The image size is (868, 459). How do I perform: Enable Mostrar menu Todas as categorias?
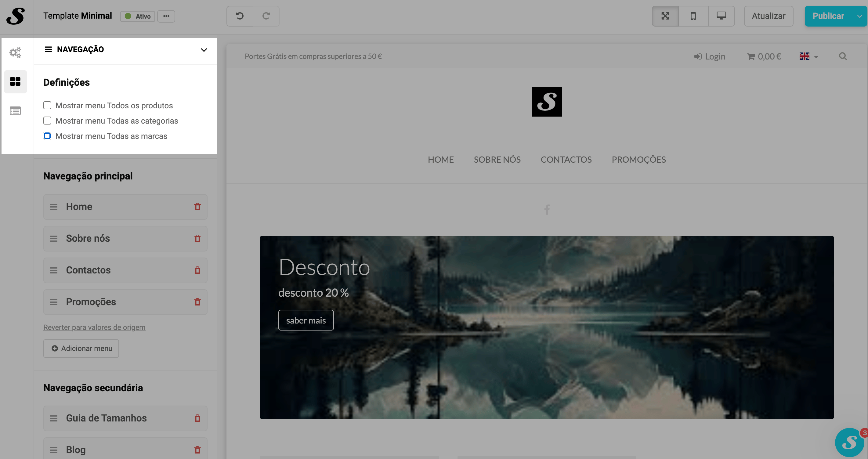[47, 121]
